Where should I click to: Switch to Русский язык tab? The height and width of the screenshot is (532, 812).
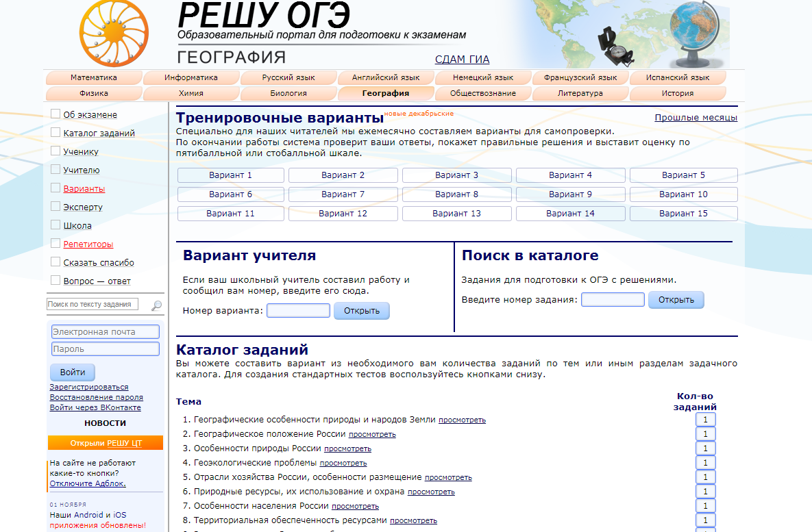[x=288, y=77]
